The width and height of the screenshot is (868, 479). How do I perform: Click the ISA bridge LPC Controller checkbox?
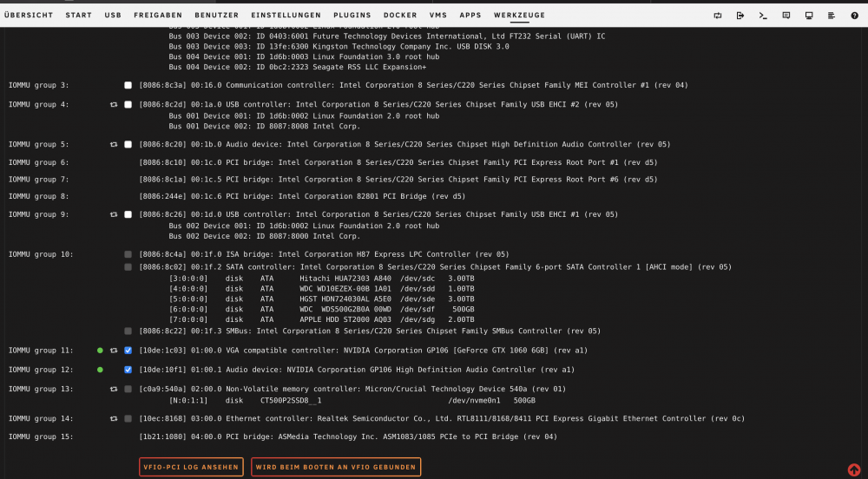pos(128,254)
